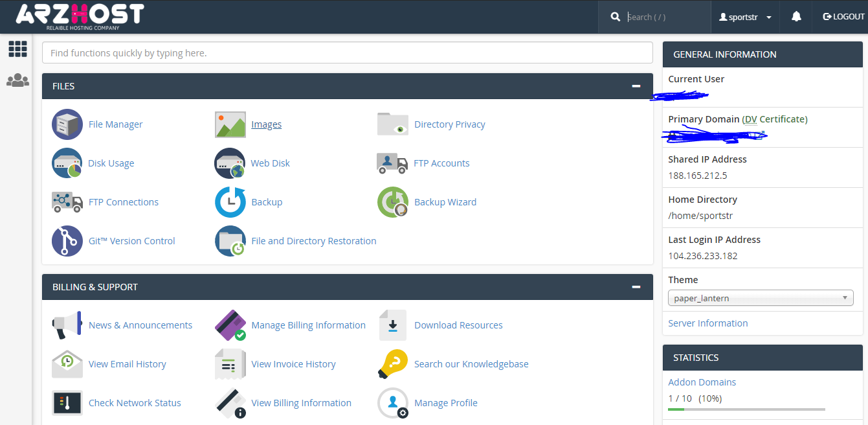
Task: Click the Backup clock icon
Action: point(230,202)
